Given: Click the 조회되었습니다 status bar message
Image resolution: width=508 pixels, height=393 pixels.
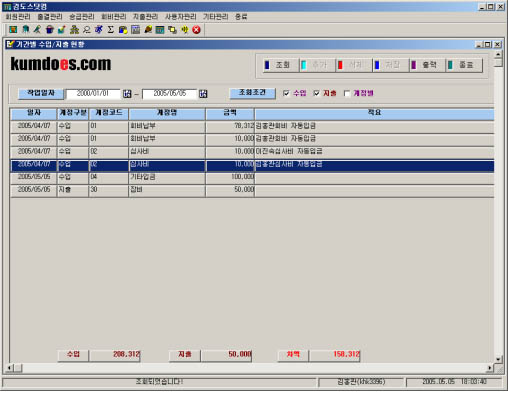Looking at the screenshot, I should click(159, 382).
